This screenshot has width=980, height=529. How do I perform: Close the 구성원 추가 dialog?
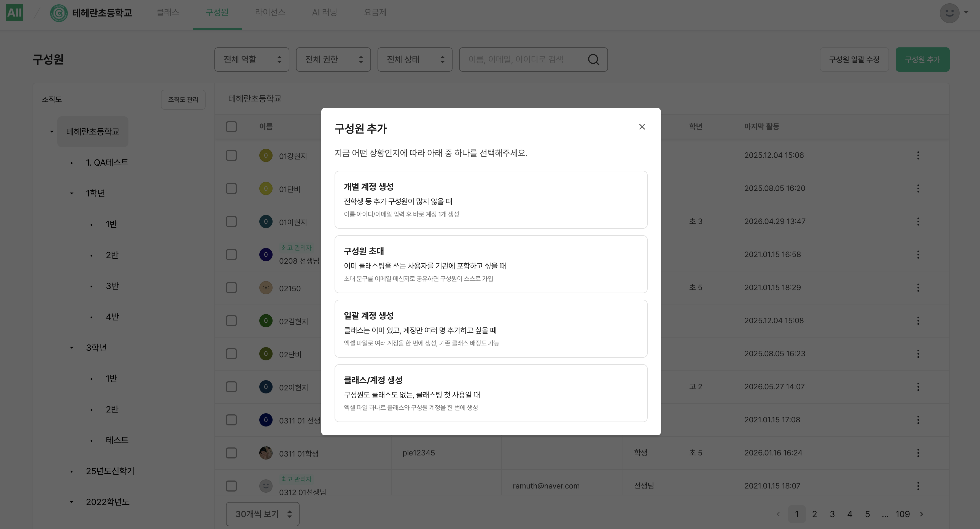click(x=642, y=127)
